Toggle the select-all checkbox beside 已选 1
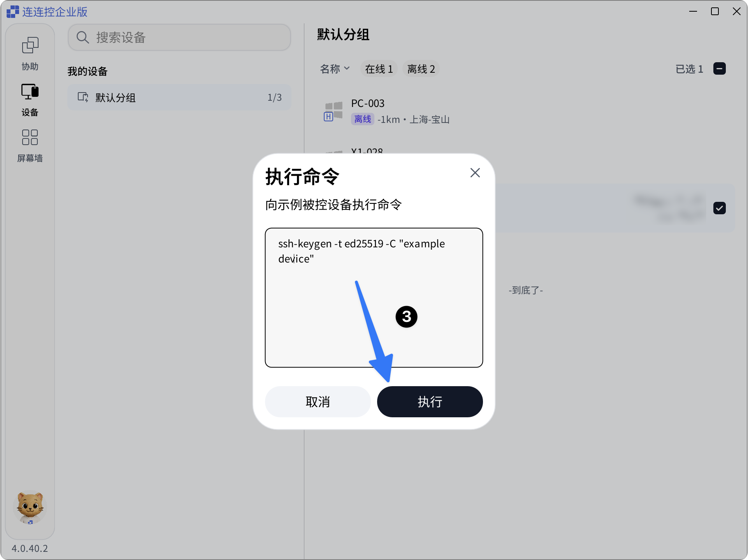This screenshot has width=748, height=560. [x=719, y=69]
